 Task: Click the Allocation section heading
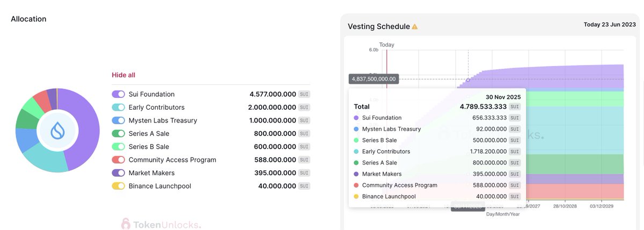[x=28, y=19]
